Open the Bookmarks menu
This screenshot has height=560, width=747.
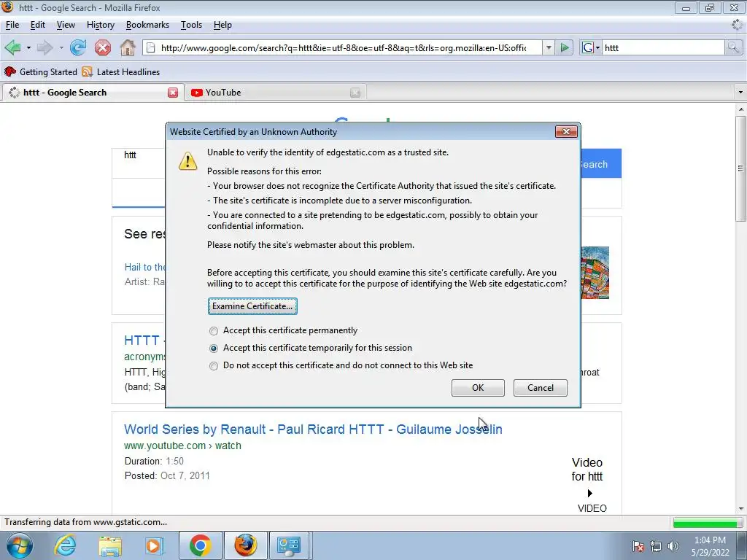coord(147,25)
